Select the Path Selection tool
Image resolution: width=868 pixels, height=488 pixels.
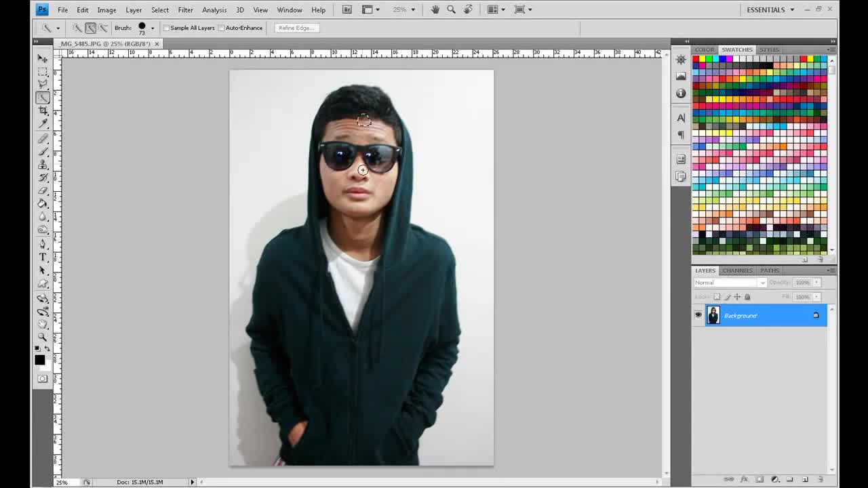[x=43, y=270]
